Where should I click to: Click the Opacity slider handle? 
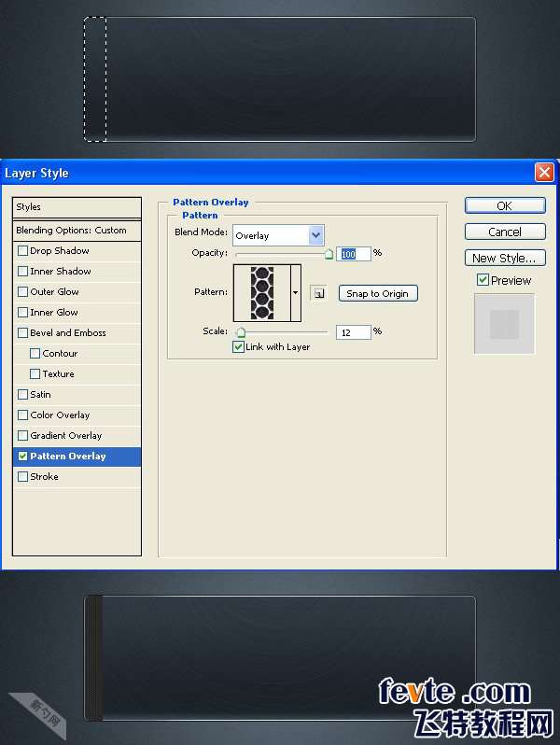pyautogui.click(x=329, y=254)
